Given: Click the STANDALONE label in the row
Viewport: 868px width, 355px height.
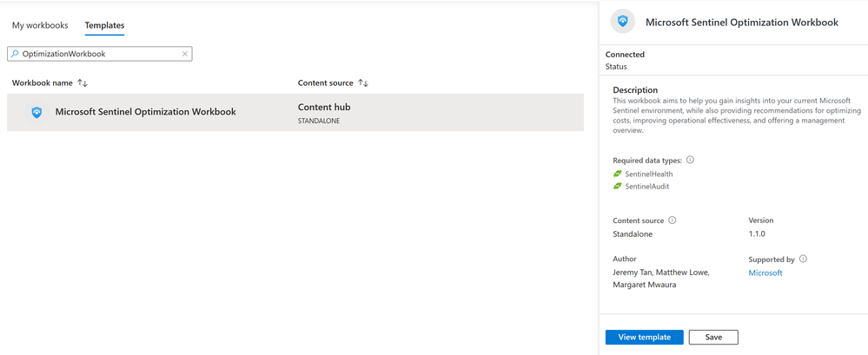Looking at the screenshot, I should coord(319,121).
